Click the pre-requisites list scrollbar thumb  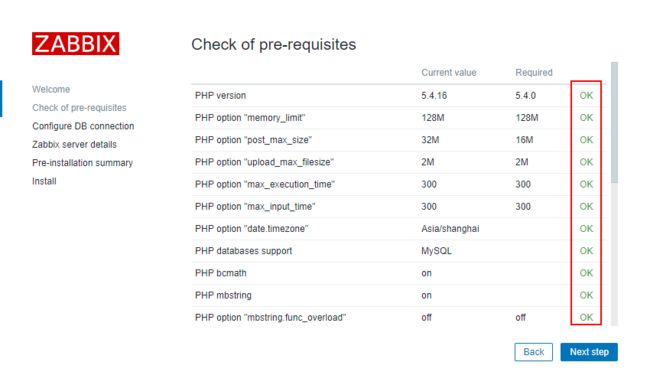click(x=614, y=122)
